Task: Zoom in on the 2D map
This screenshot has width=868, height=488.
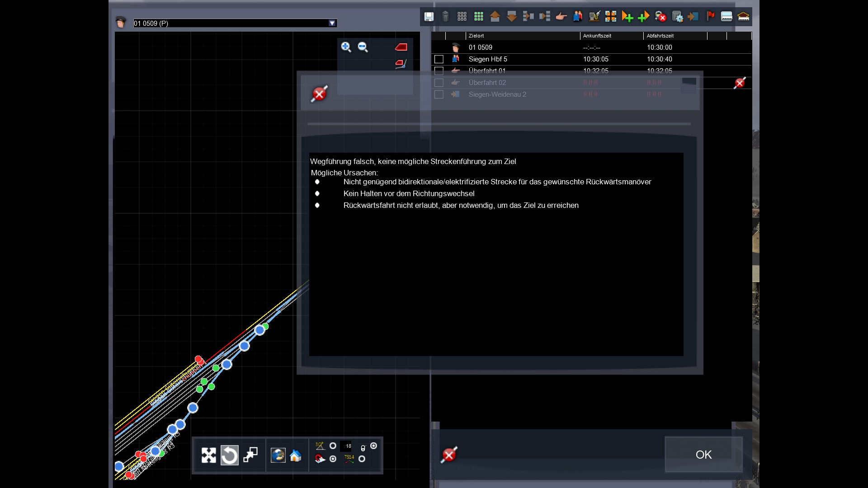Action: tap(346, 47)
